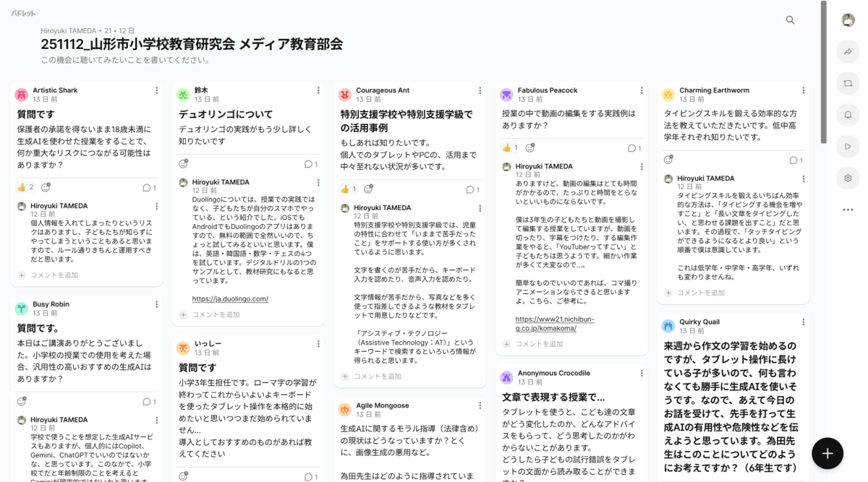Open いっしー post options menu
This screenshot has width=868, height=482.
[318, 344]
